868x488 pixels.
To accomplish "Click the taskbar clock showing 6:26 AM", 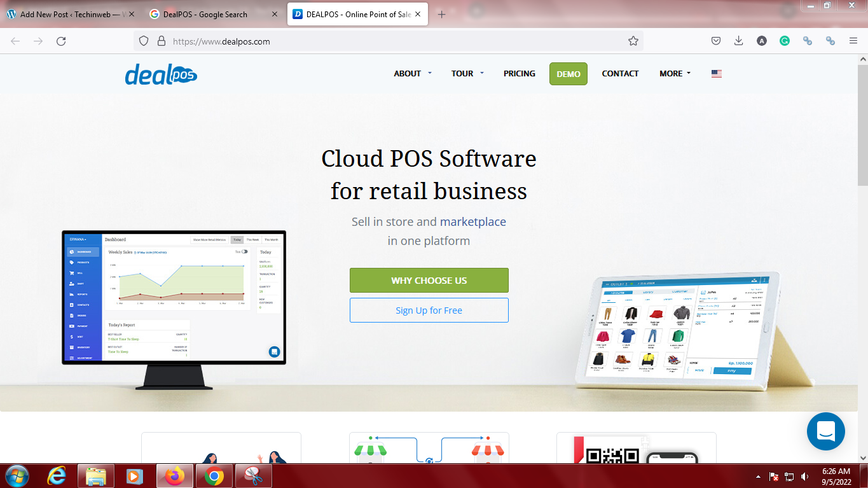I will pos(836,477).
